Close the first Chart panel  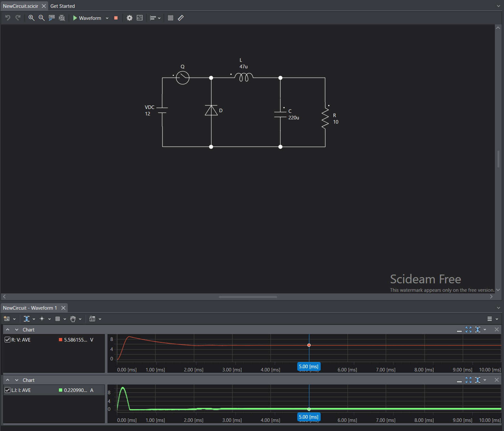pyautogui.click(x=497, y=330)
